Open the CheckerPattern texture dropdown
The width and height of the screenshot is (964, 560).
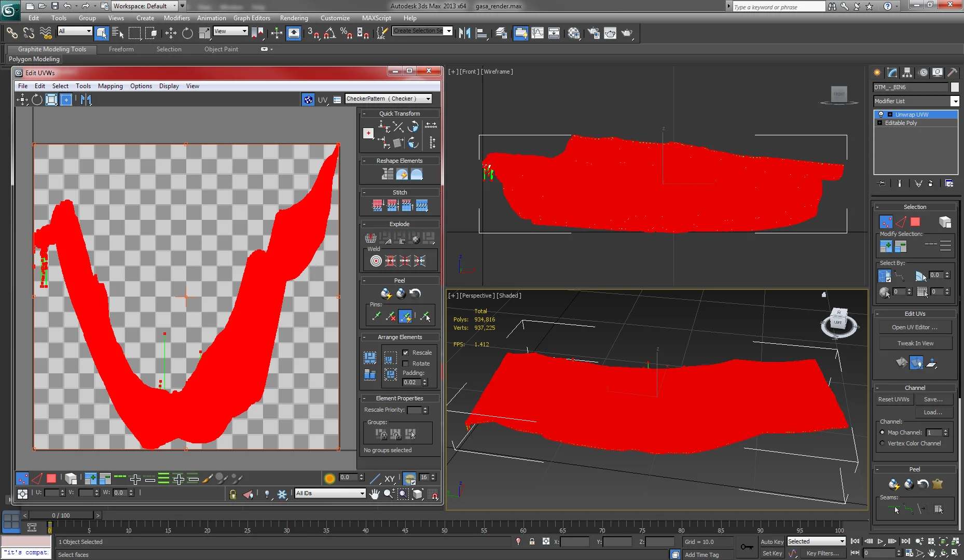[389, 99]
